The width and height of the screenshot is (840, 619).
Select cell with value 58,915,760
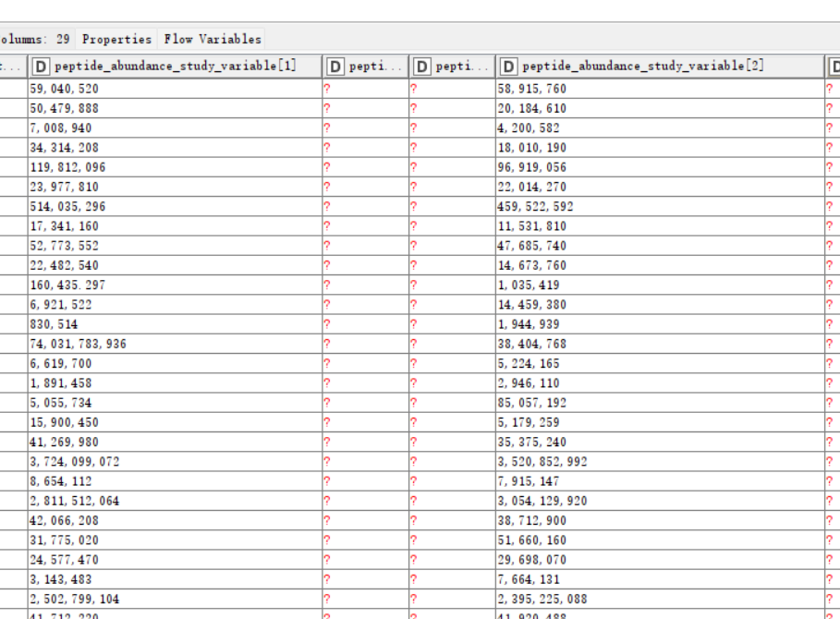[x=660, y=89]
